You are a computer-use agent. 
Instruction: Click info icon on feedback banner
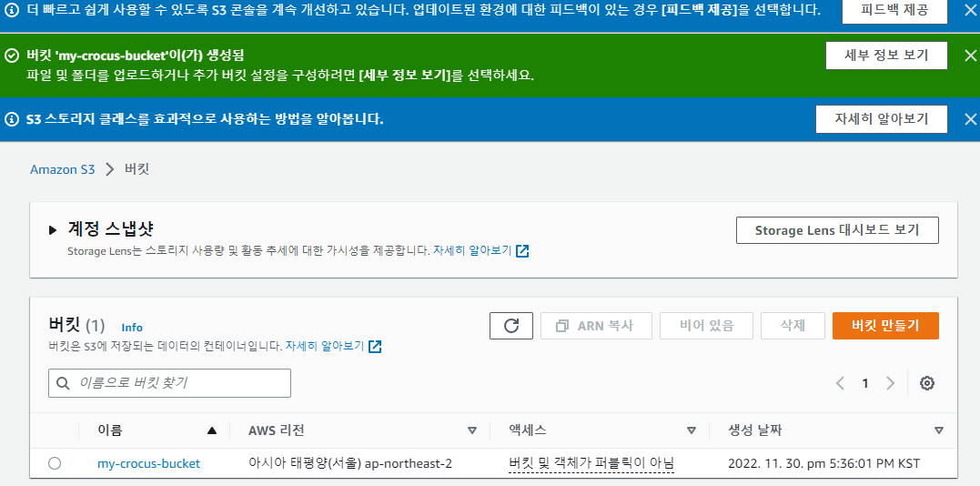(x=11, y=11)
